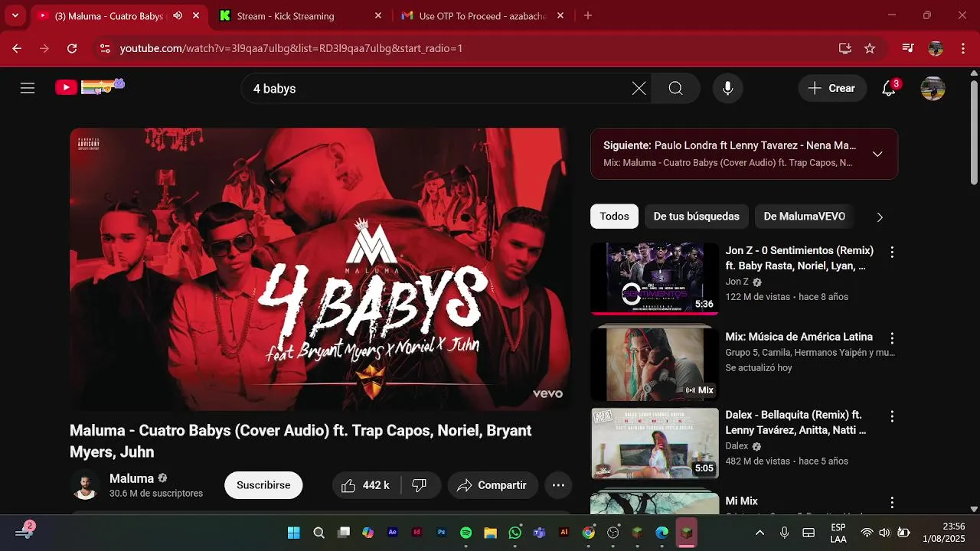Viewport: 980px width, 551px height.
Task: Open After Effects from taskbar
Action: [393, 533]
